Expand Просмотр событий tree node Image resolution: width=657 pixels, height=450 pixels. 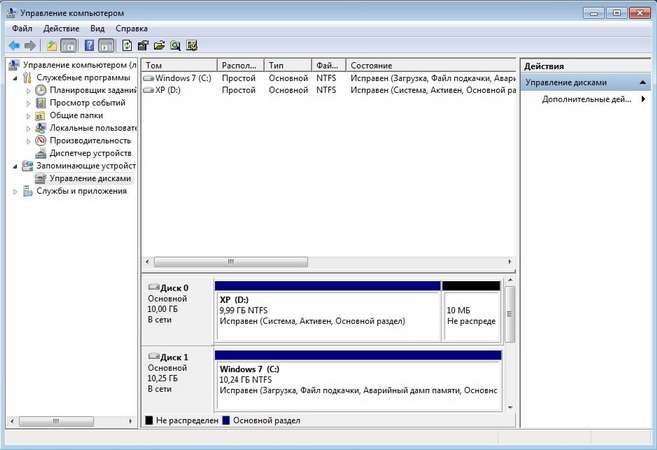(28, 103)
